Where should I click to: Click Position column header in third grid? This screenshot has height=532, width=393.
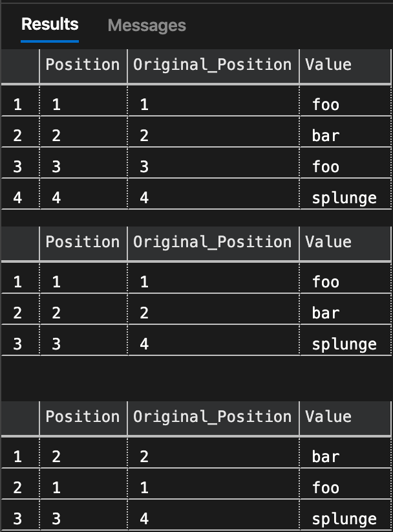click(x=83, y=417)
